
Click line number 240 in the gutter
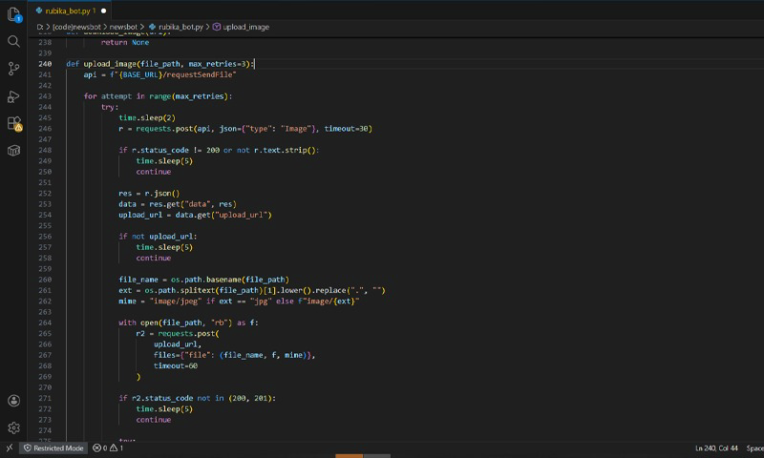[x=45, y=64]
